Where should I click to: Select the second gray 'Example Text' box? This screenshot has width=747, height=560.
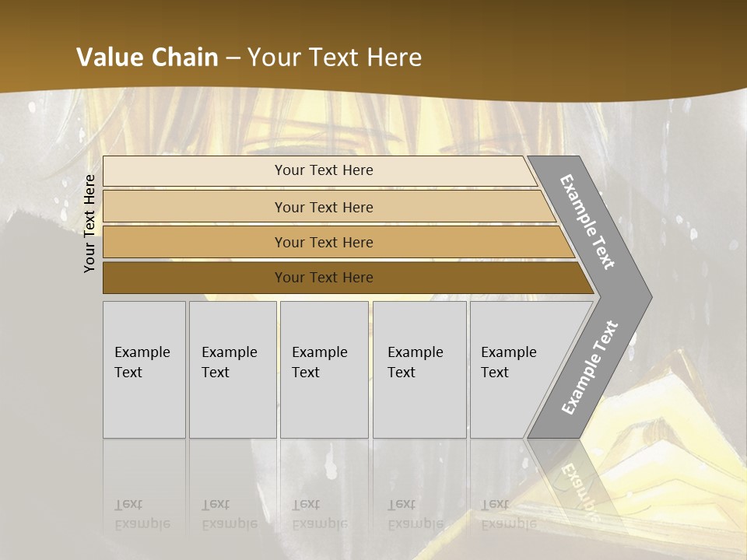[x=233, y=369]
